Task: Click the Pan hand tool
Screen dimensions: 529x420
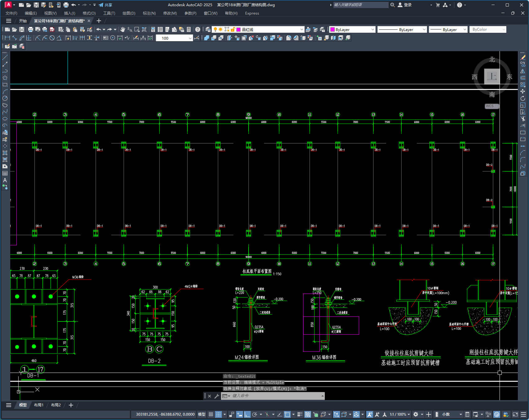Action: [x=123, y=29]
